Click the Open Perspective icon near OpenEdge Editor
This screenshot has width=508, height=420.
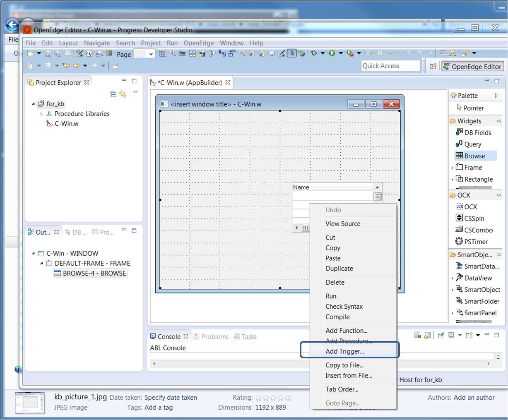432,65
